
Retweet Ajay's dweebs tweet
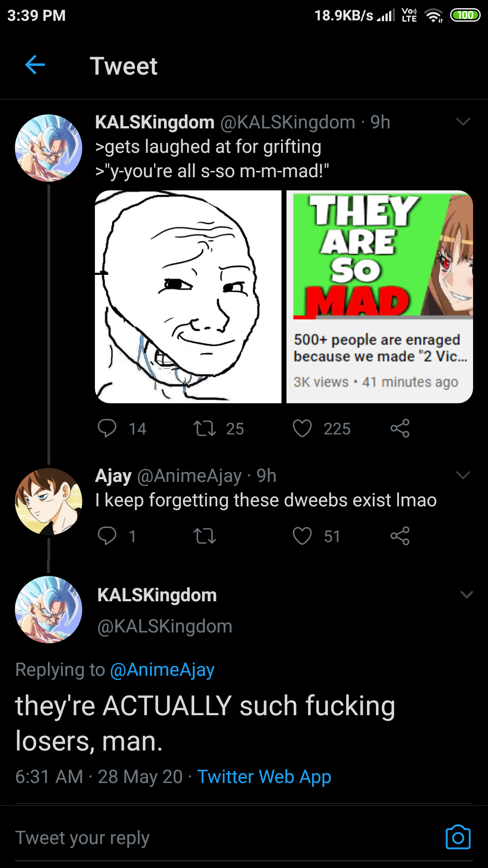pos(205,536)
